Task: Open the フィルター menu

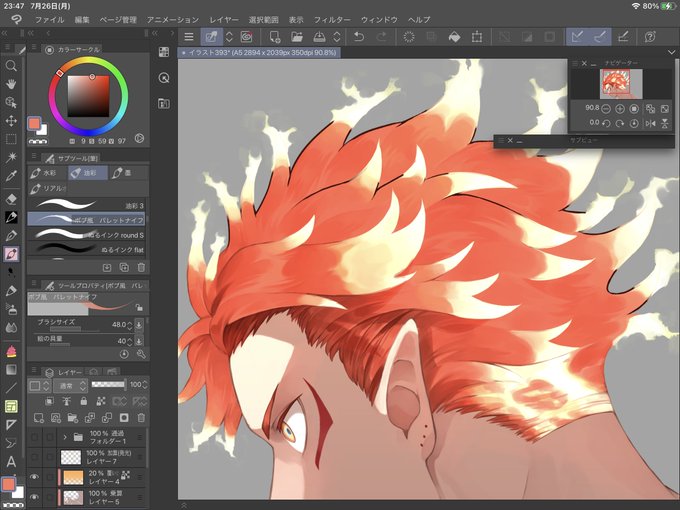Action: [332, 20]
